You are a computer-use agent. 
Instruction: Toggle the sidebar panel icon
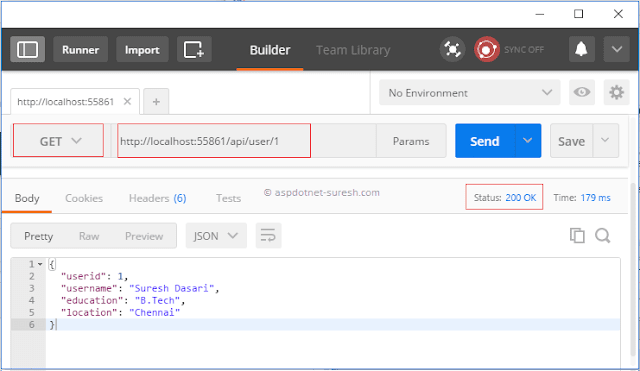click(27, 50)
